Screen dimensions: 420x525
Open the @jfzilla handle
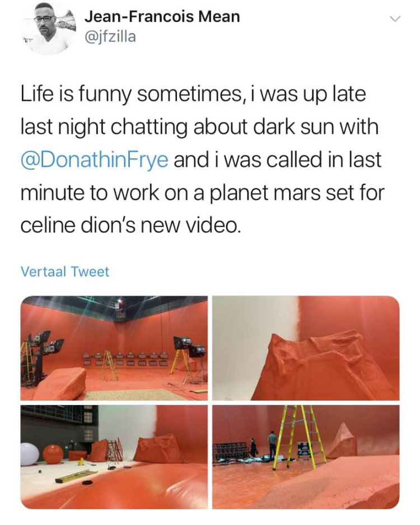coord(111,36)
